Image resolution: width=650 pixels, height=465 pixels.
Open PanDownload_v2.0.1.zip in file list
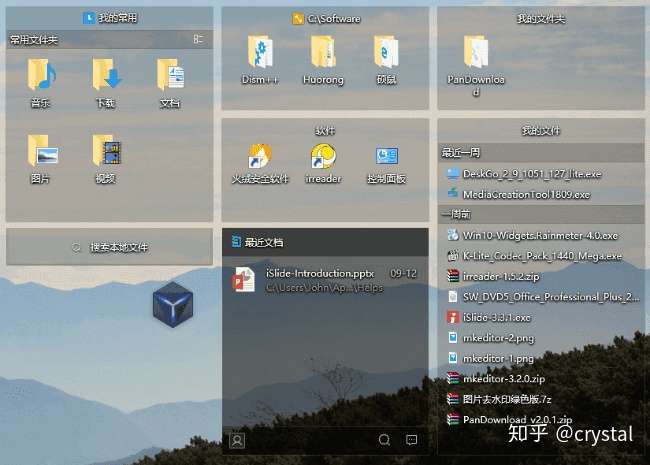(517, 419)
